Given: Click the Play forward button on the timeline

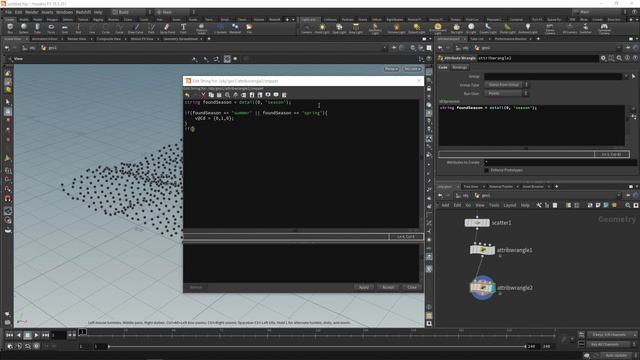Looking at the screenshot, I should 36,335.
